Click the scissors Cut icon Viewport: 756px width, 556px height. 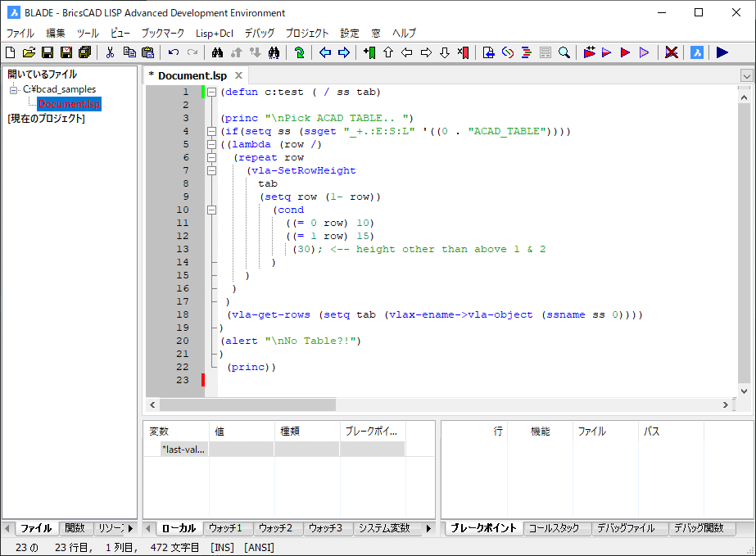110,52
